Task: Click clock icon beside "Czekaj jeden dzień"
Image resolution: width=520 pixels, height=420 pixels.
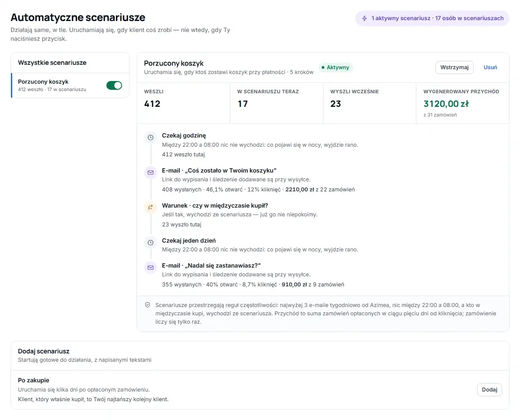Action: point(151,243)
